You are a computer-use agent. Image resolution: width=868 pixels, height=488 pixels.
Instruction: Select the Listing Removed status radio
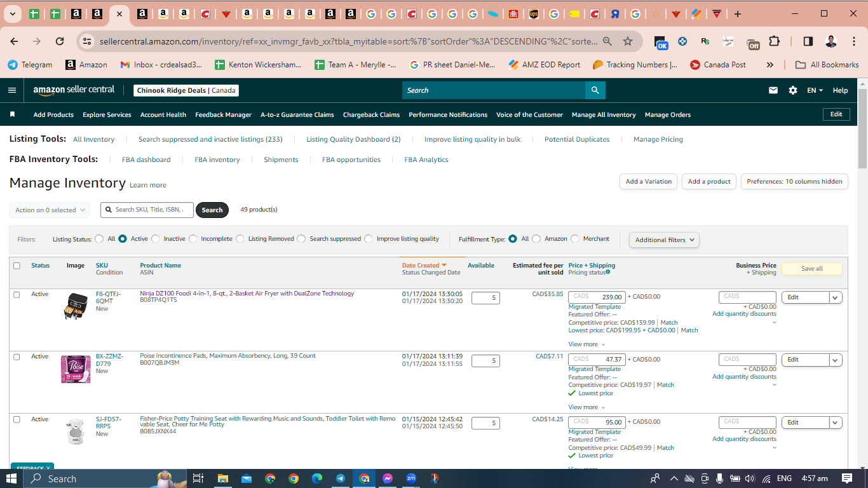pos(240,239)
